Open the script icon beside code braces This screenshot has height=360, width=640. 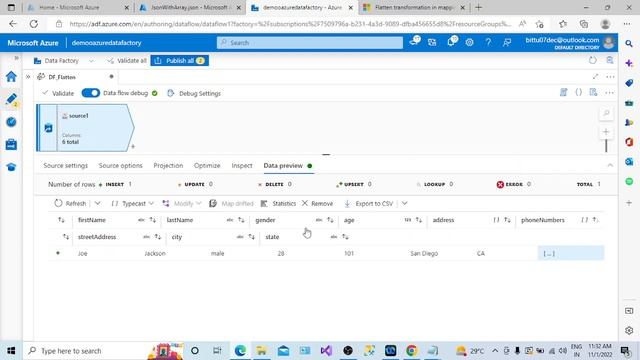(x=564, y=93)
